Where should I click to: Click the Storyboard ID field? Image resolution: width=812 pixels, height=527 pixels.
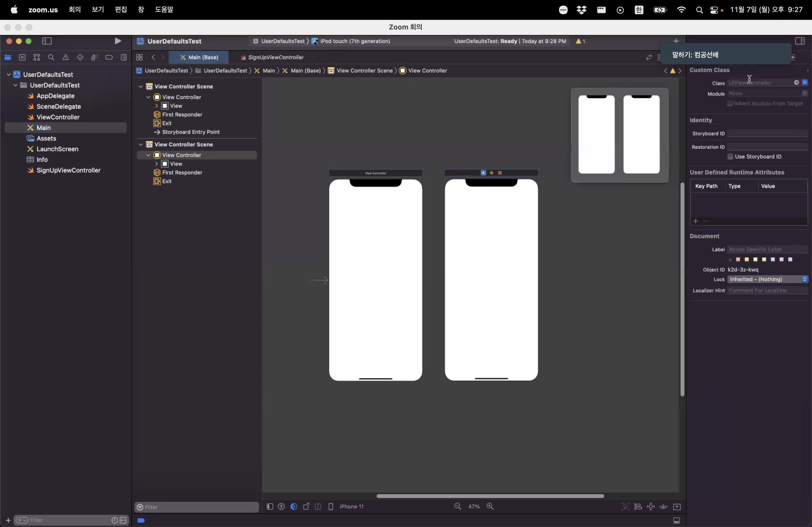768,134
